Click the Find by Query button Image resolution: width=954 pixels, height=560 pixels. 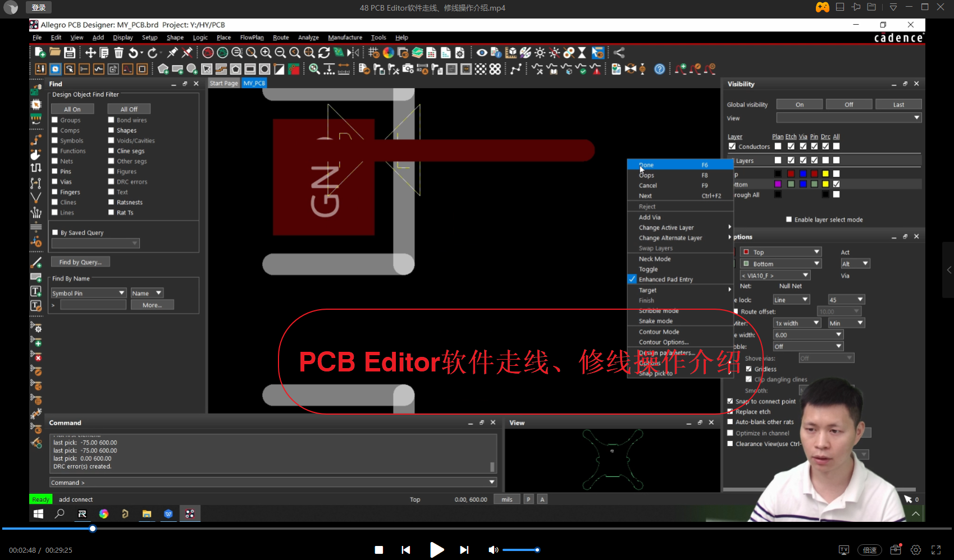click(80, 262)
